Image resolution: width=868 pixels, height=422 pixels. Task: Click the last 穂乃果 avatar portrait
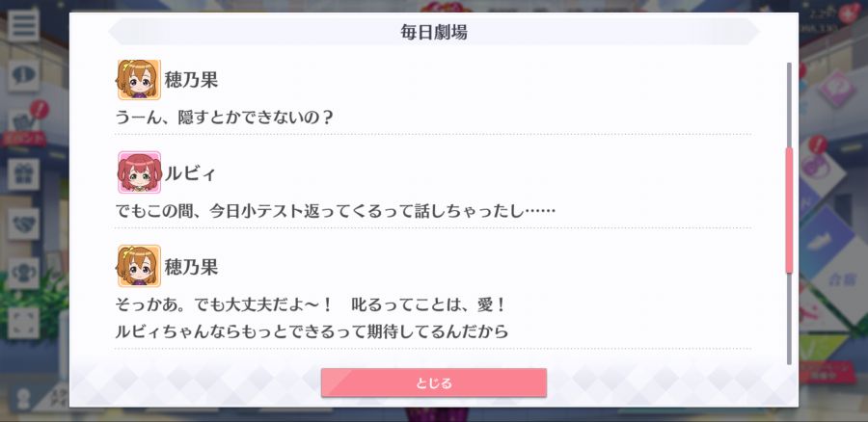pos(139,266)
